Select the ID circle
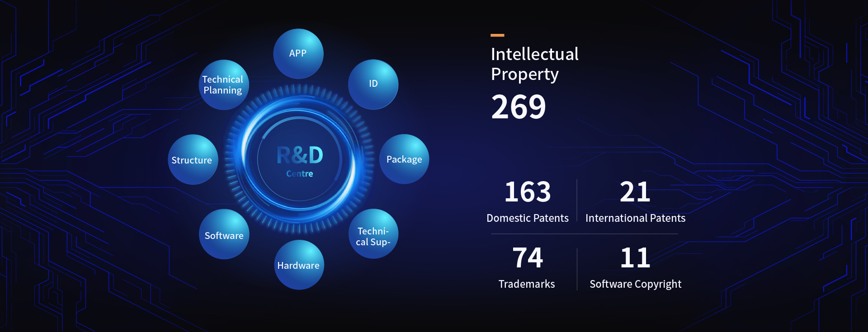The image size is (868, 332). pos(373,84)
